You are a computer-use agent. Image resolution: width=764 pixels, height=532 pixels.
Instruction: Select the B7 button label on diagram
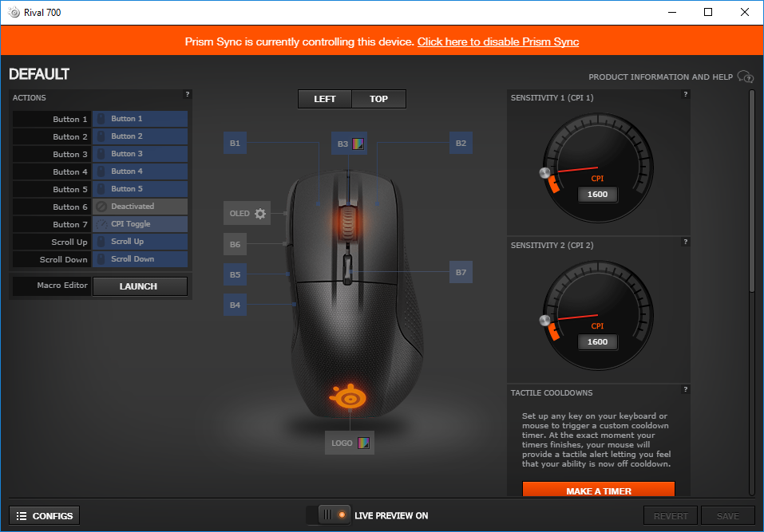click(x=461, y=272)
